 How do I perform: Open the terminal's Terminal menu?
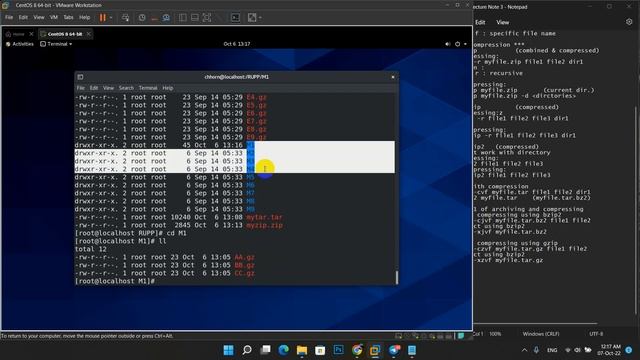pyautogui.click(x=148, y=88)
